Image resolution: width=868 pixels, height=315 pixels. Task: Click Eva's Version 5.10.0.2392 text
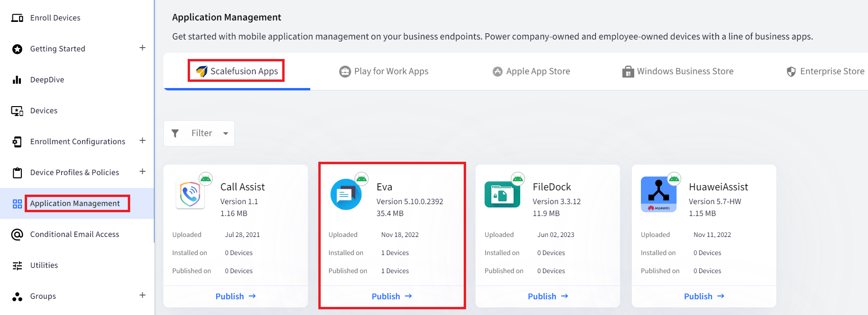coord(410,202)
